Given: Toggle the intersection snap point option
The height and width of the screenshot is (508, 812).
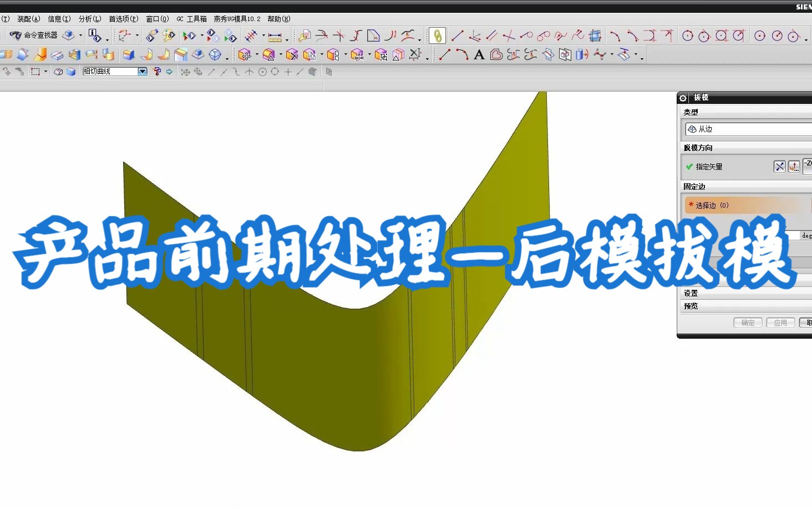Looking at the screenshot, I should [249, 72].
